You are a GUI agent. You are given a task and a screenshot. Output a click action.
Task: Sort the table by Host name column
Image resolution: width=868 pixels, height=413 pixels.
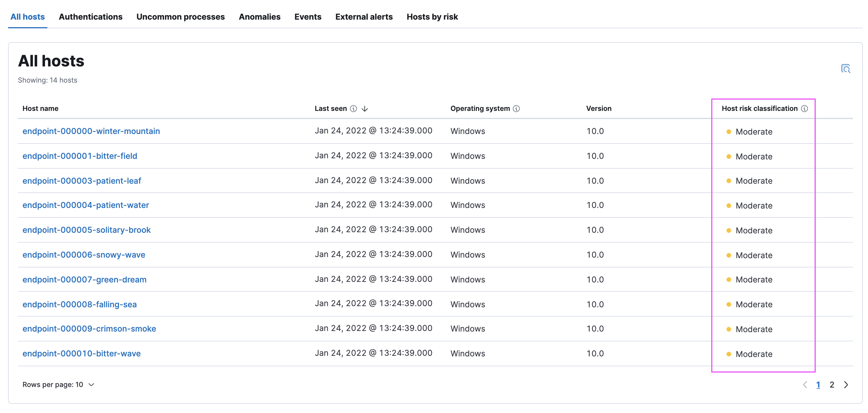coord(40,109)
